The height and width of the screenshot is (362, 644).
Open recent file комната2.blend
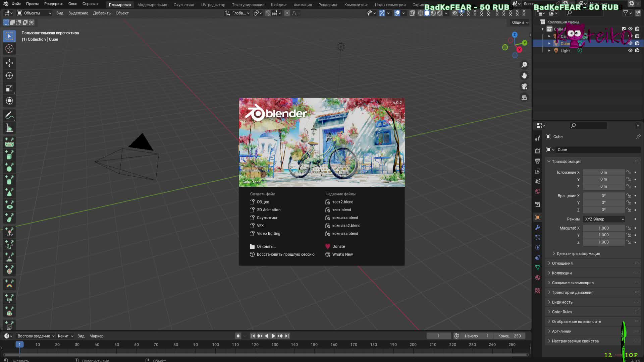pyautogui.click(x=346, y=226)
